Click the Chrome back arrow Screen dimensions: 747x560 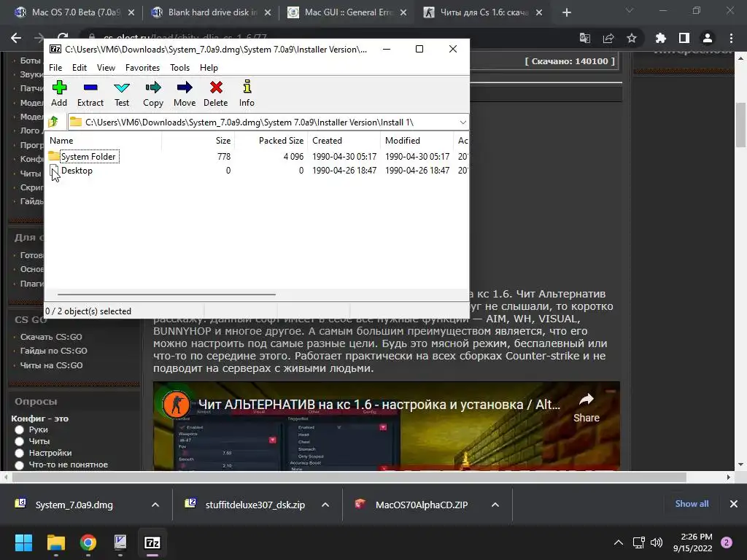click(x=16, y=38)
